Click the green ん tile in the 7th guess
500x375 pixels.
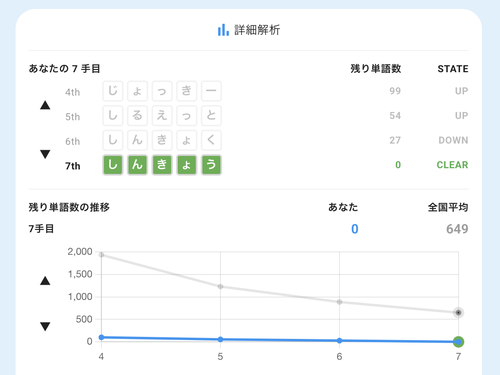(x=137, y=165)
